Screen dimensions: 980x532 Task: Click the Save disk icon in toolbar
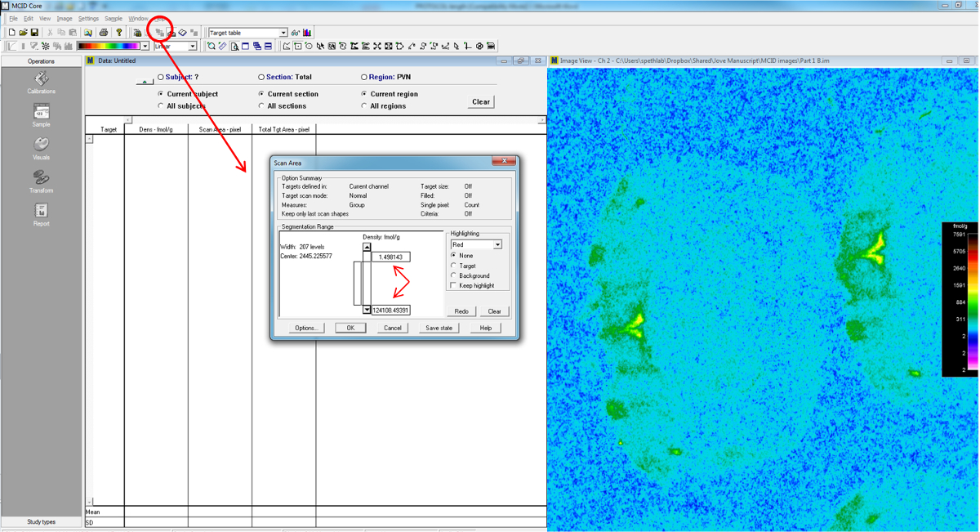click(34, 33)
